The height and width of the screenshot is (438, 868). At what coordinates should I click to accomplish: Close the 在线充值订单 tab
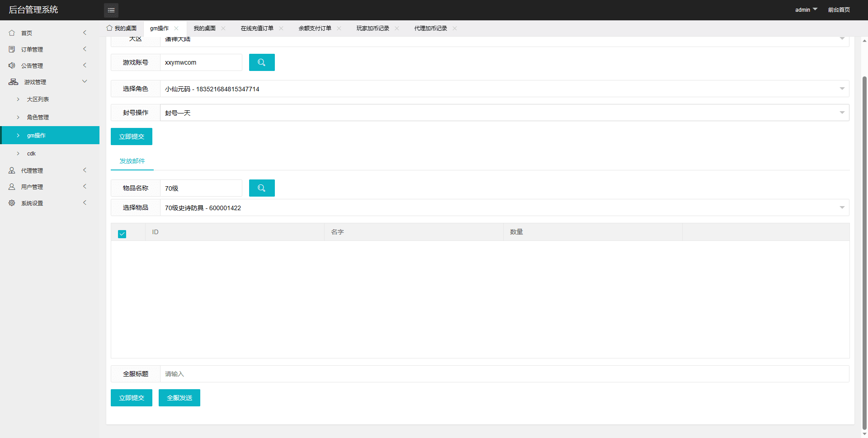click(281, 28)
